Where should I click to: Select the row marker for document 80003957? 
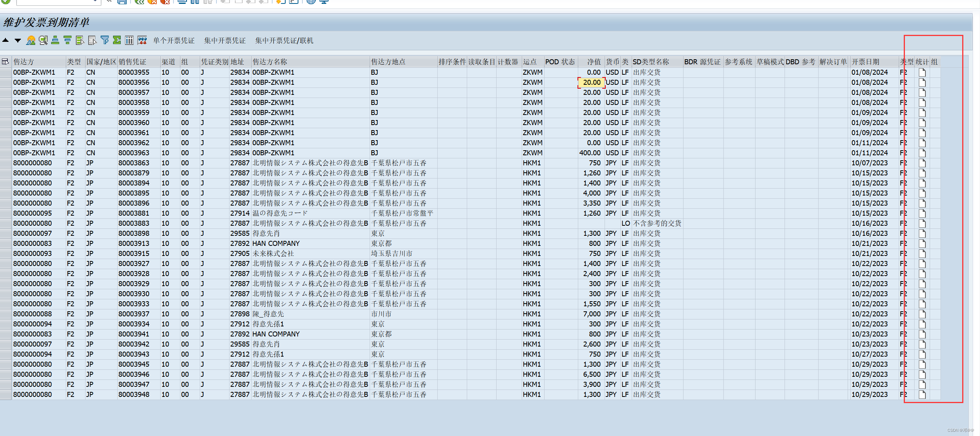6,93
